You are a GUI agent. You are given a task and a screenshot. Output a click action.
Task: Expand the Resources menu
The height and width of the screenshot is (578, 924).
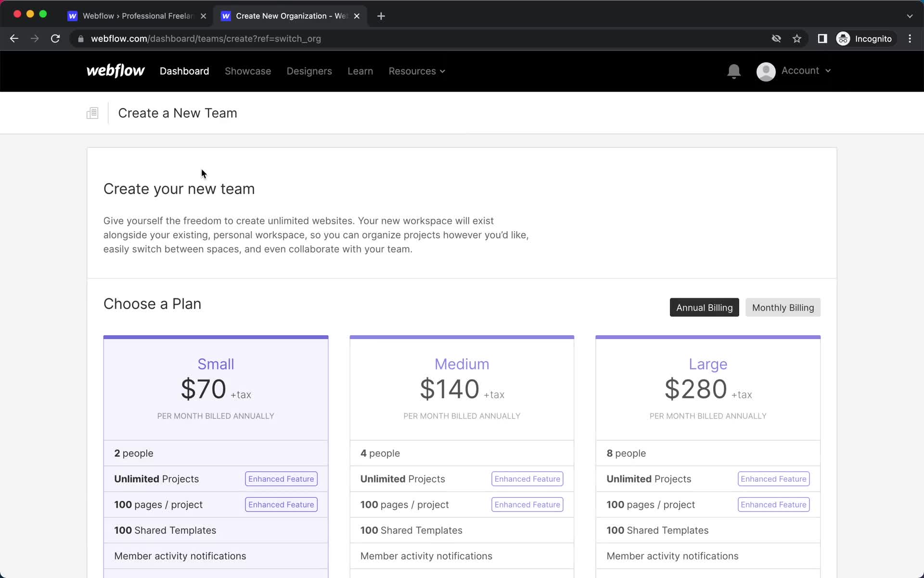point(417,71)
